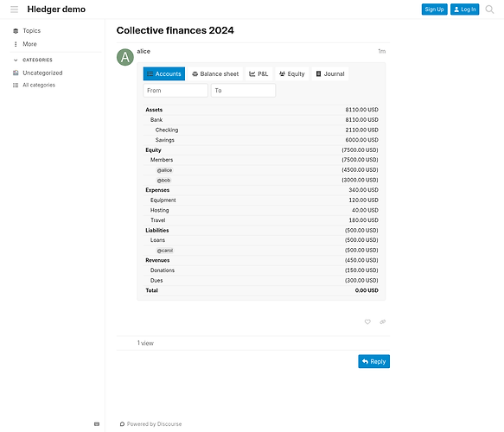Click alice's green avatar

(x=125, y=57)
